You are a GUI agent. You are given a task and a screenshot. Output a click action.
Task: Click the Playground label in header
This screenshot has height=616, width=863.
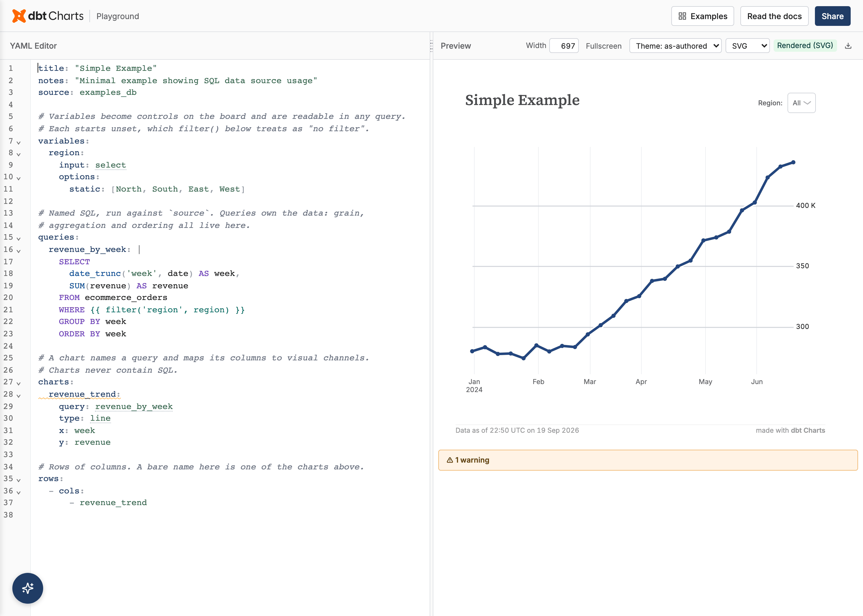118,16
